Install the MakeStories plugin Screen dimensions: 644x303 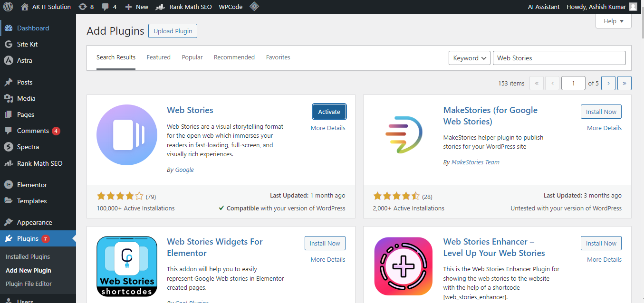(601, 112)
